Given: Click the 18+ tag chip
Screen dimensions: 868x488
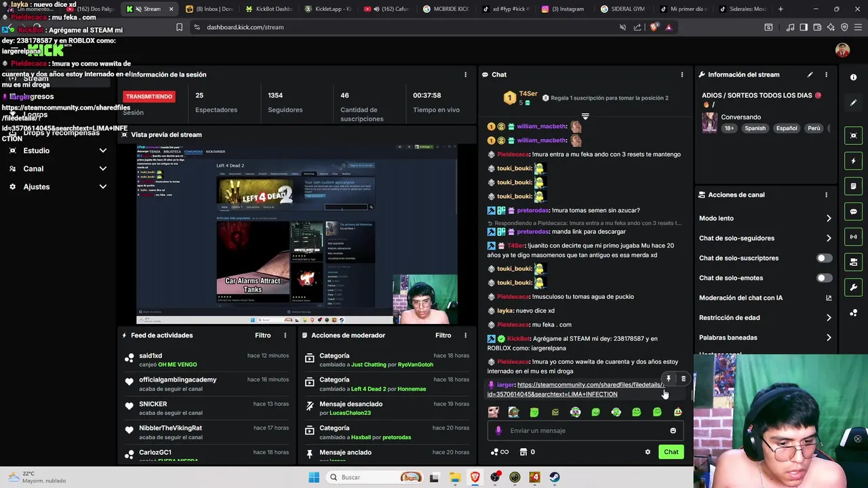Looking at the screenshot, I should pos(729,128).
